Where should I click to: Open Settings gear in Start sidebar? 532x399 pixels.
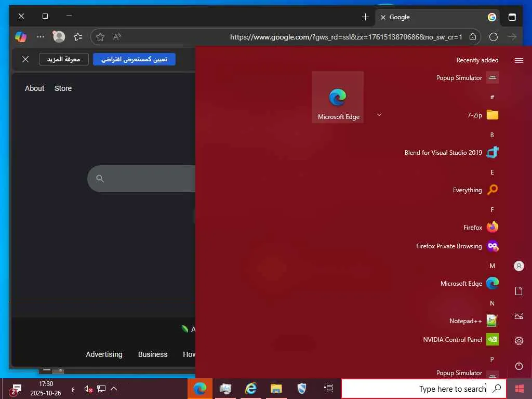519,341
